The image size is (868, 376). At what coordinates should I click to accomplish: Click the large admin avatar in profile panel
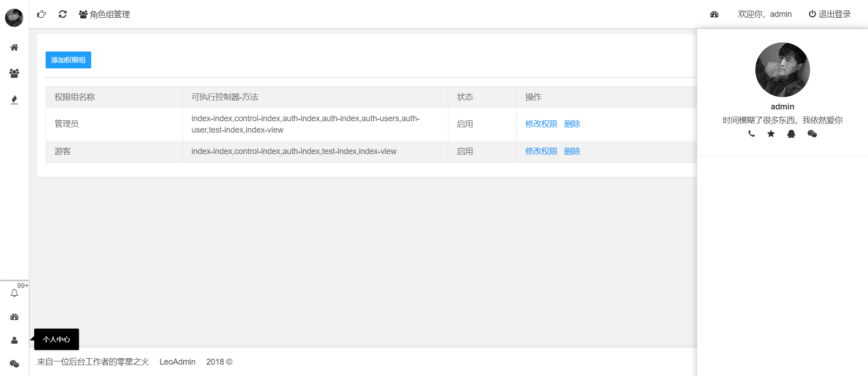[x=782, y=70]
